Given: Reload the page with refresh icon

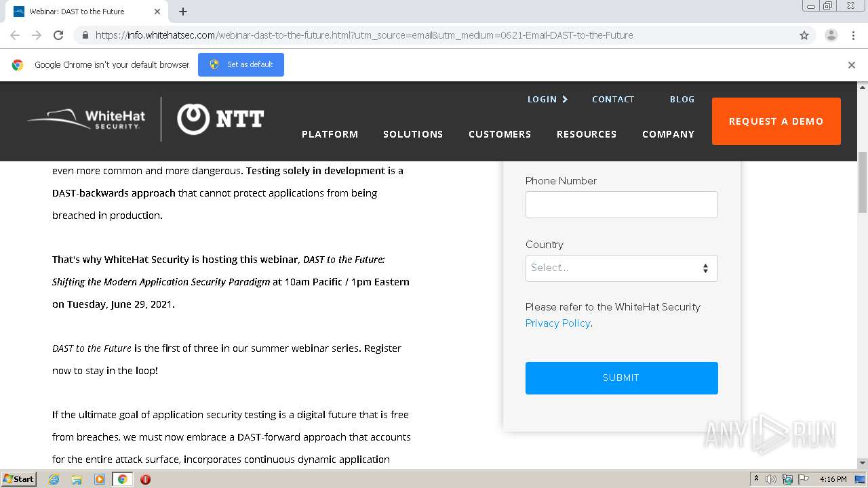Looking at the screenshot, I should point(58,35).
